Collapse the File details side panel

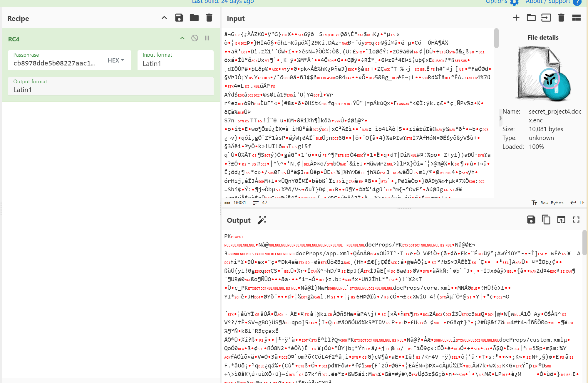point(500,118)
